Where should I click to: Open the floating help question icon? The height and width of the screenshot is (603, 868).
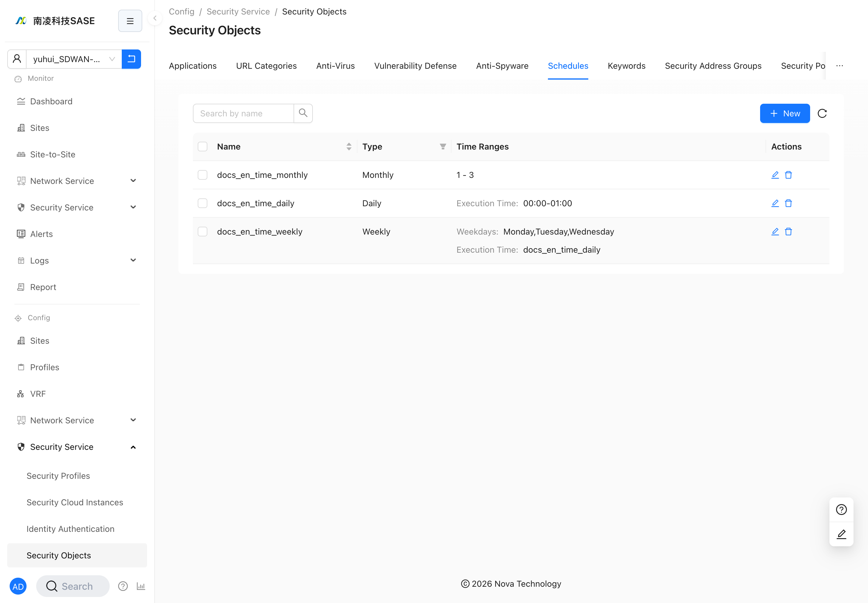point(841,510)
